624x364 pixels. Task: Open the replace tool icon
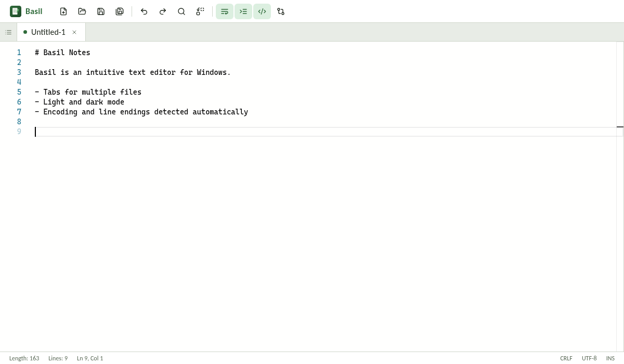[200, 11]
